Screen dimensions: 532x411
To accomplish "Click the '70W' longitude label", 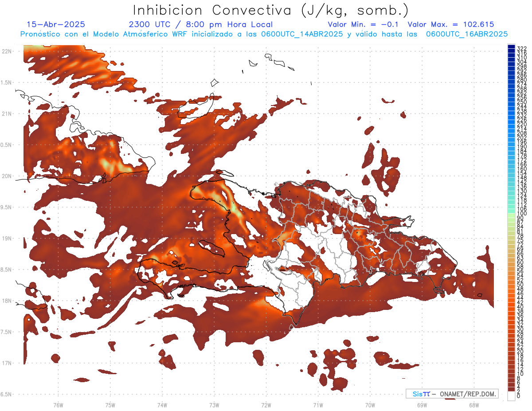I will point(370,405).
